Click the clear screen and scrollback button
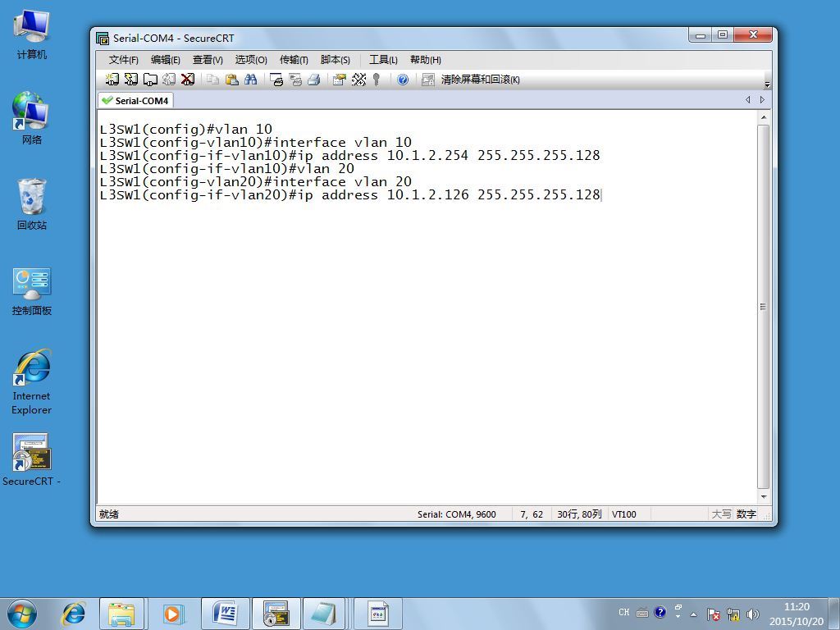840x630 pixels. 471,80
